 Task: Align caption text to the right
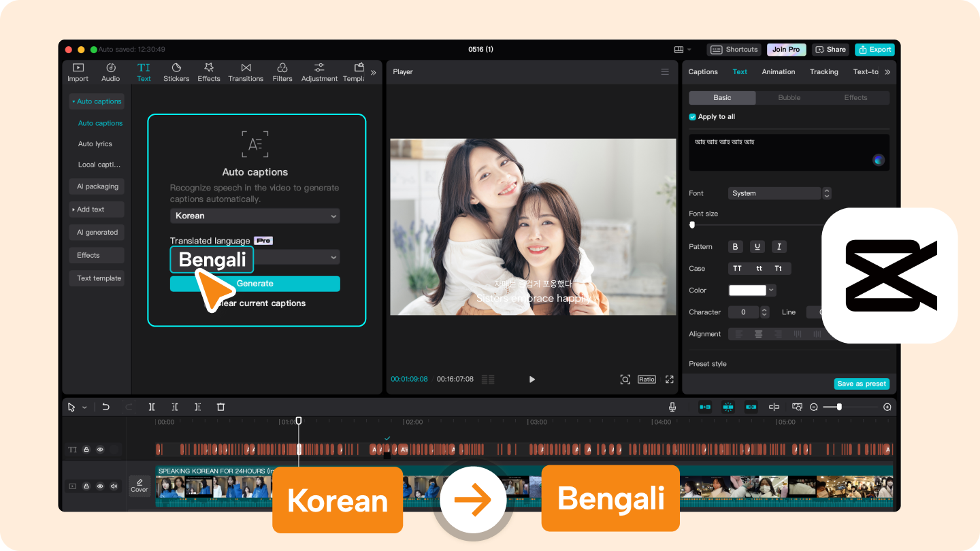tap(779, 334)
